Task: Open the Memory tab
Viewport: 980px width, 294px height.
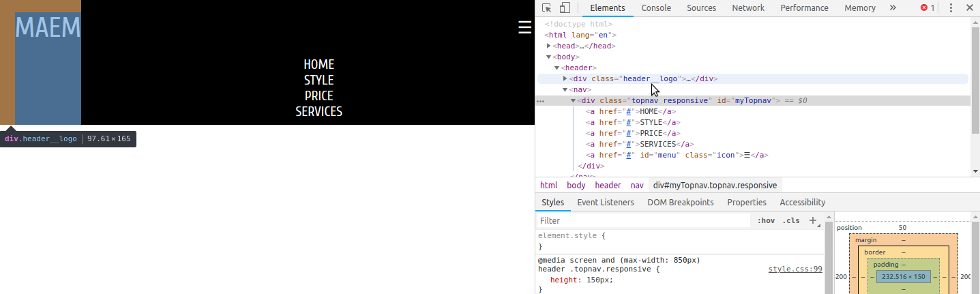Action: click(860, 8)
